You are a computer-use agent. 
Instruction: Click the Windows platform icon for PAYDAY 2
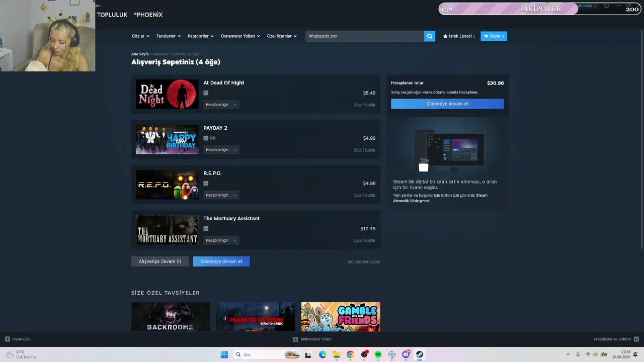206,138
